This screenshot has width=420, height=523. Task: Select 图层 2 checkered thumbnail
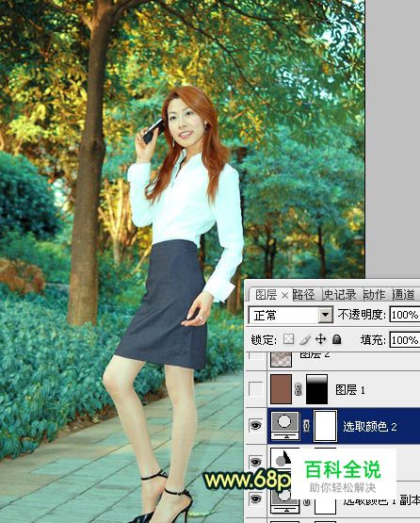281,359
